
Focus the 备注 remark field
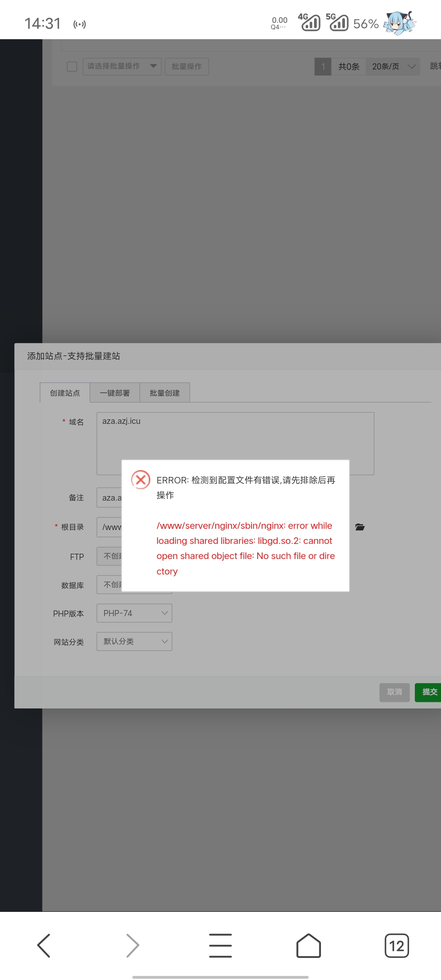click(x=109, y=497)
